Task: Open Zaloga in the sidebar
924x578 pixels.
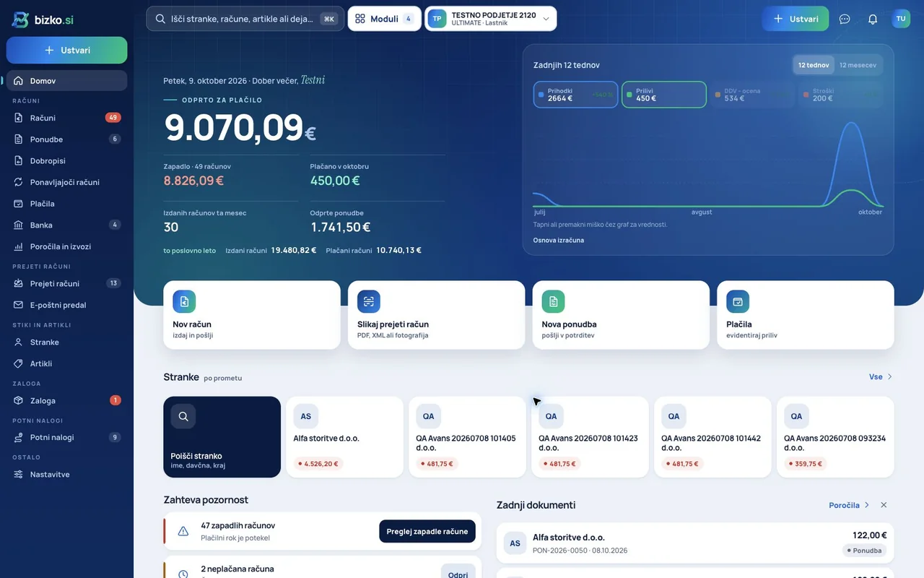Action: [x=67, y=400]
